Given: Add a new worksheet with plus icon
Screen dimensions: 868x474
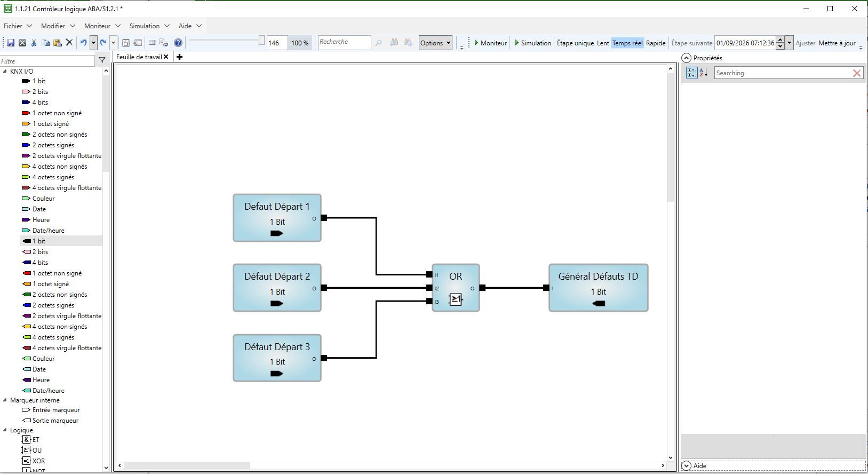Looking at the screenshot, I should [180, 57].
